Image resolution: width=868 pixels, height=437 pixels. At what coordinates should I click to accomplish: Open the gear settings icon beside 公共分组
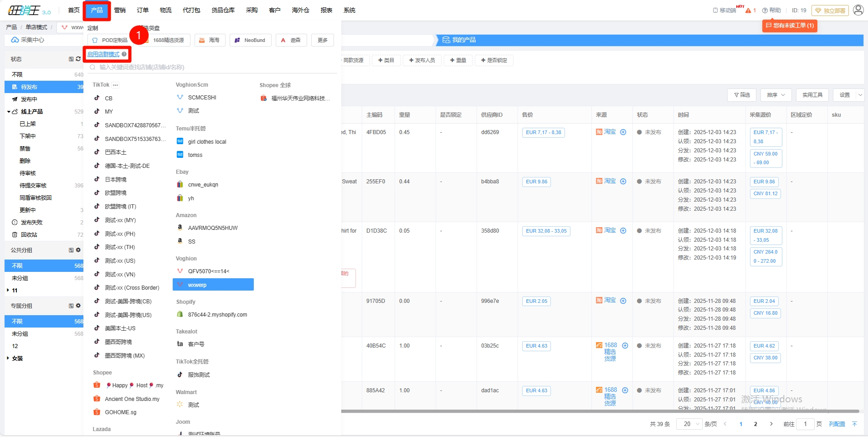point(78,250)
